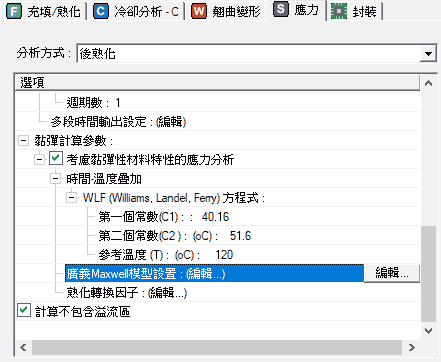The image size is (441, 362).
Task: Collapse the 時間-溫度疊加 node
Action: [55, 179]
